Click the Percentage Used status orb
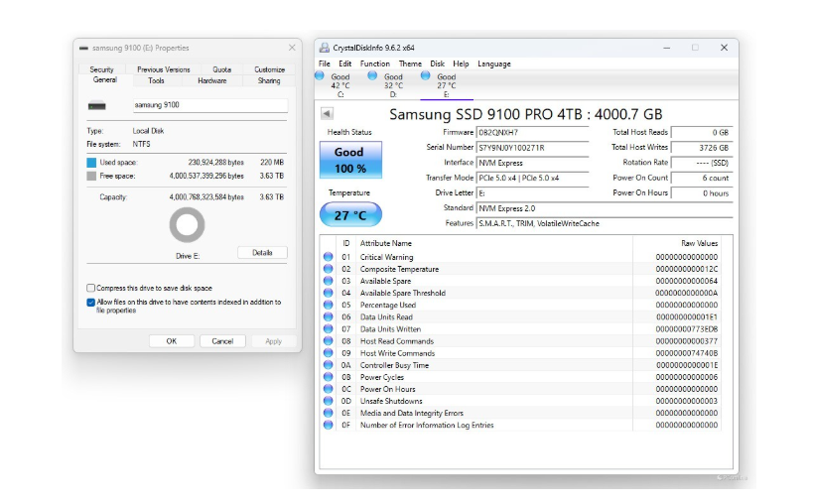Image resolution: width=813 pixels, height=504 pixels. click(328, 305)
